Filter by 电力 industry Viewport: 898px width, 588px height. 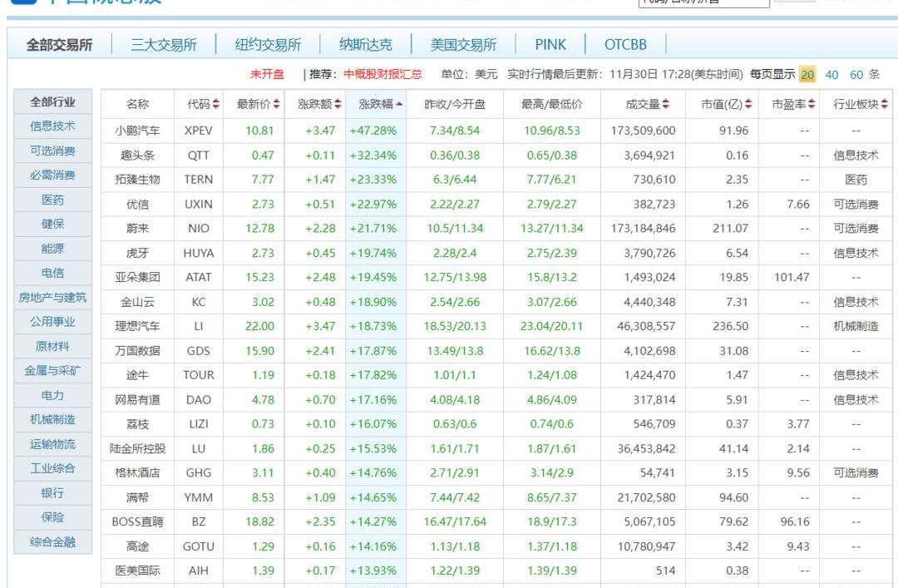52,395
